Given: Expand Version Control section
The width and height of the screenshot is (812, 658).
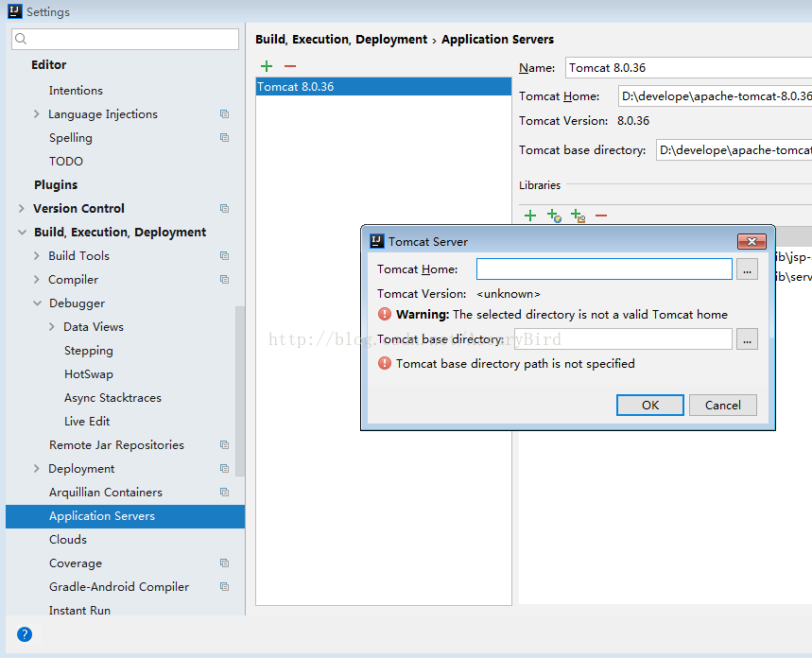Looking at the screenshot, I should point(21,208).
